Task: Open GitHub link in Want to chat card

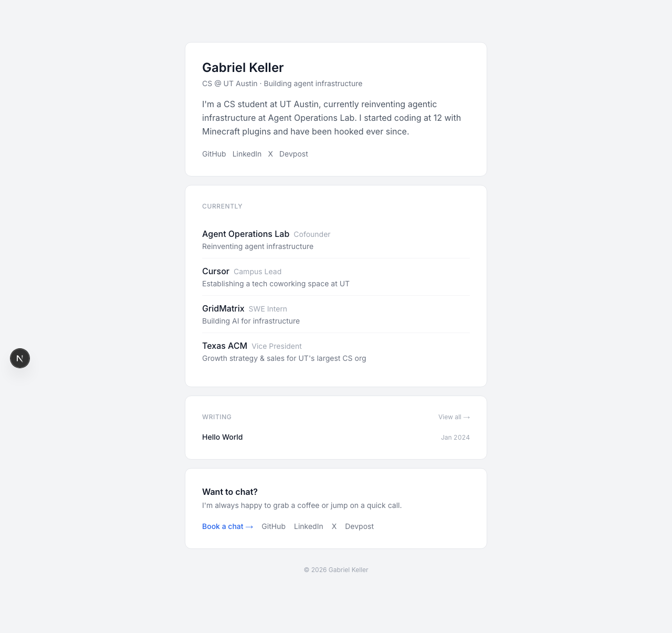Action: [x=274, y=526]
